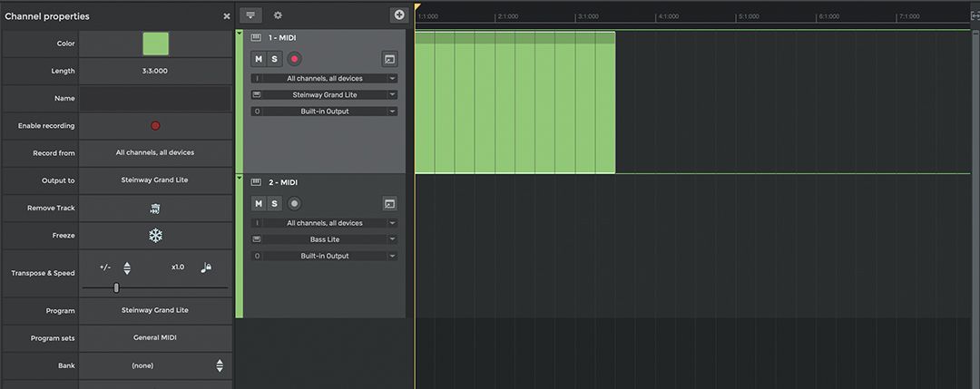Screen dimensions: 980x389
Task: Click track 1 input icon beside All channels
Action: tap(257, 79)
